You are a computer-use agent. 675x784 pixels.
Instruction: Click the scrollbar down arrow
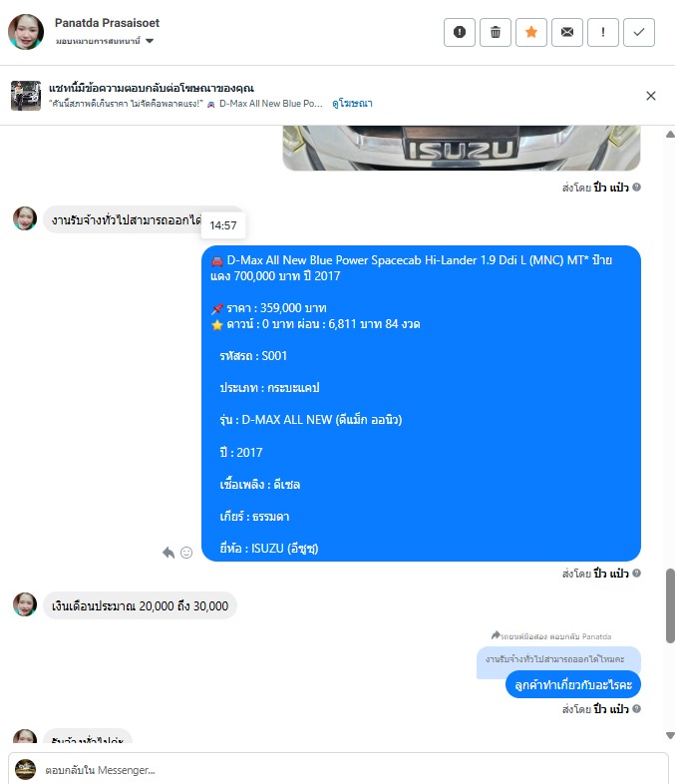[670, 735]
